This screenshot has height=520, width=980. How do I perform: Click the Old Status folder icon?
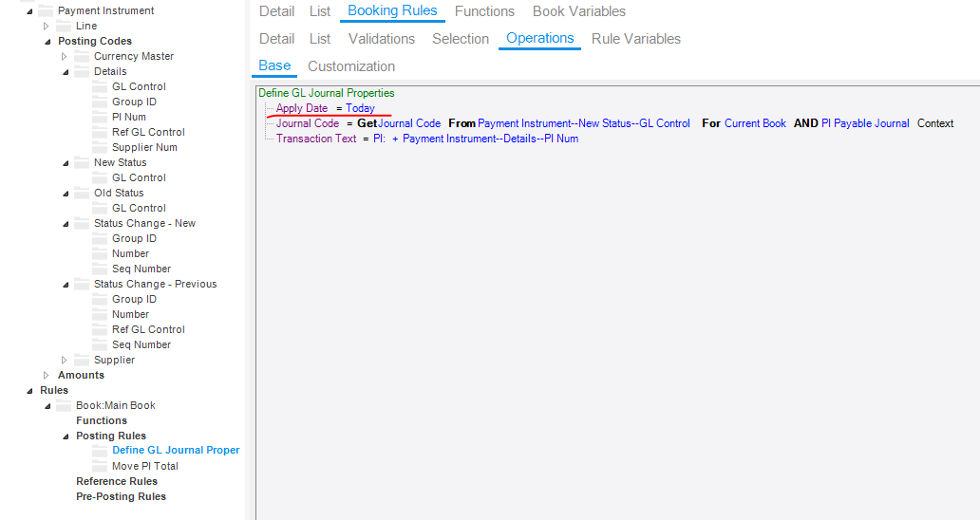[82, 193]
